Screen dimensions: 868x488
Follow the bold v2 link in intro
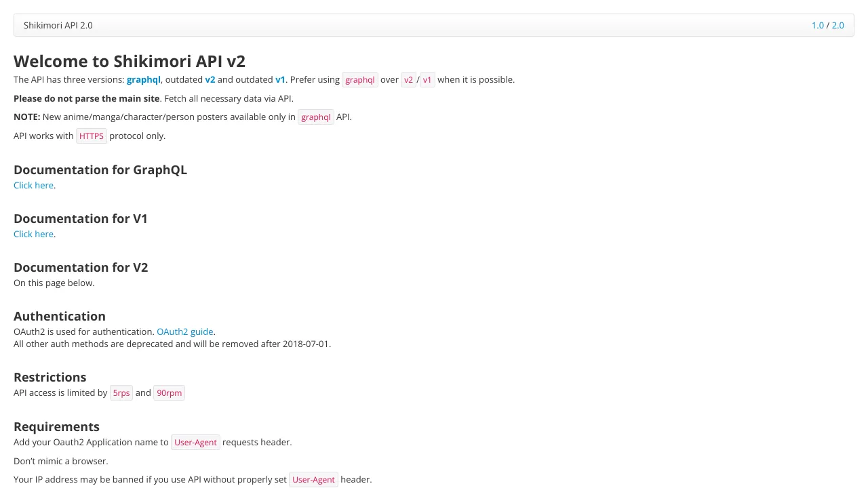pyautogui.click(x=210, y=79)
